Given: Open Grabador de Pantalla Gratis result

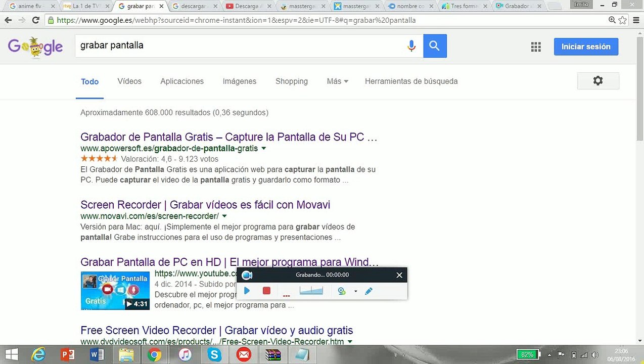Looking at the screenshot, I should (229, 137).
